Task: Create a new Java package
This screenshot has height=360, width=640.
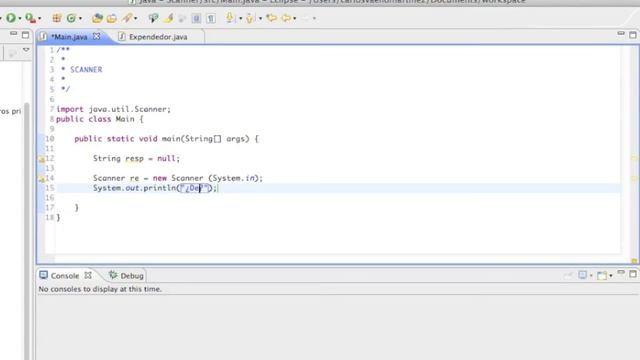Action: [57, 18]
